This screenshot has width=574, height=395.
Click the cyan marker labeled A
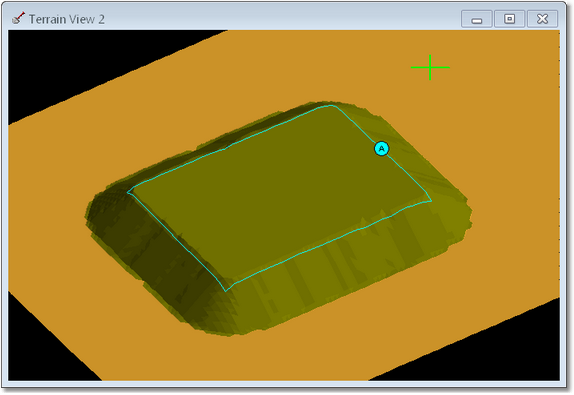(381, 149)
